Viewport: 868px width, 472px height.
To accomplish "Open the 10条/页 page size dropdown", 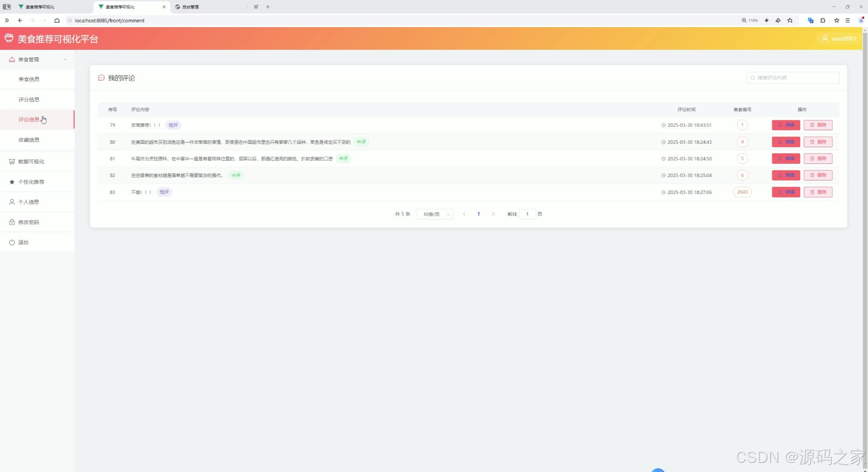I will [434, 214].
